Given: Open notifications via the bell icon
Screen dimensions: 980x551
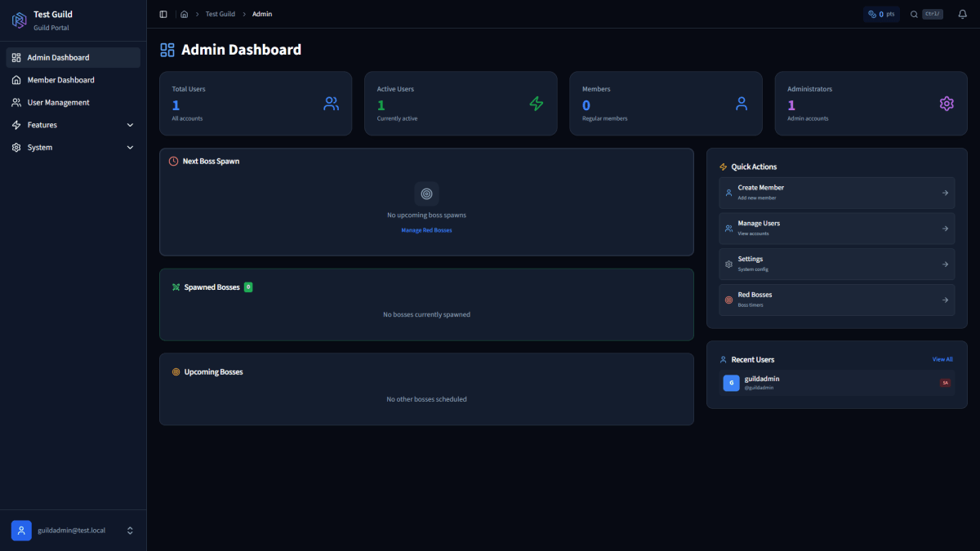Looking at the screenshot, I should coord(962,14).
